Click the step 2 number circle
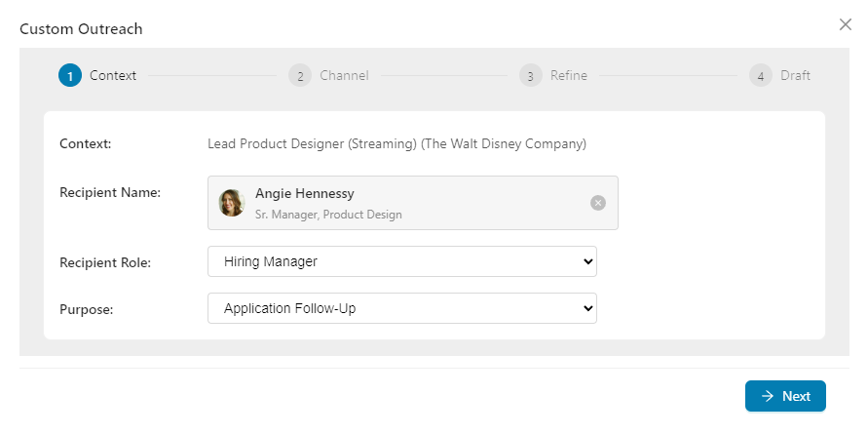868x434 pixels. click(300, 75)
